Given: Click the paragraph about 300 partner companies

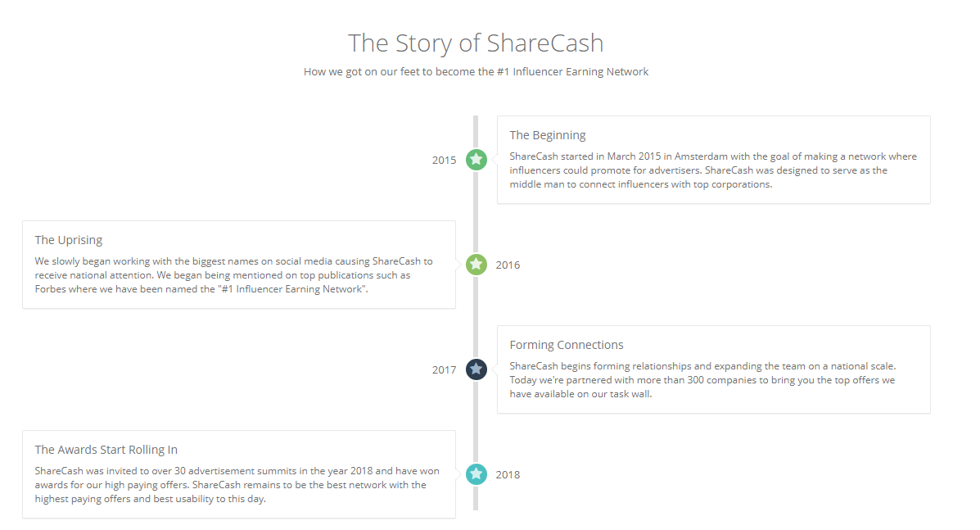Looking at the screenshot, I should [x=702, y=380].
